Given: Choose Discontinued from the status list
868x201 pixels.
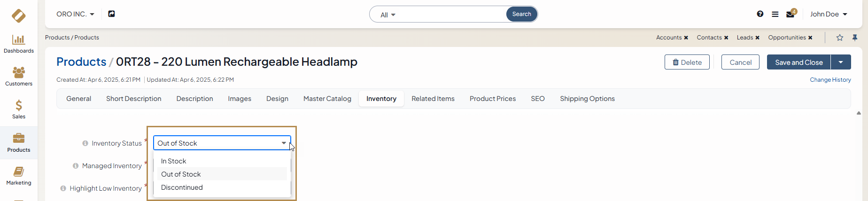Looking at the screenshot, I should [x=182, y=187].
